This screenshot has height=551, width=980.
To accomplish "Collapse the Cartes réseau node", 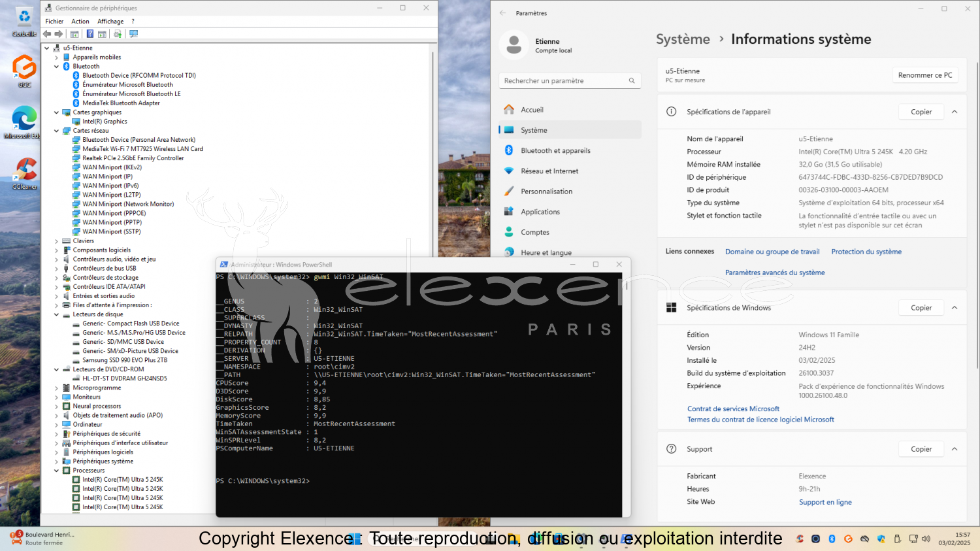I will click(x=56, y=131).
